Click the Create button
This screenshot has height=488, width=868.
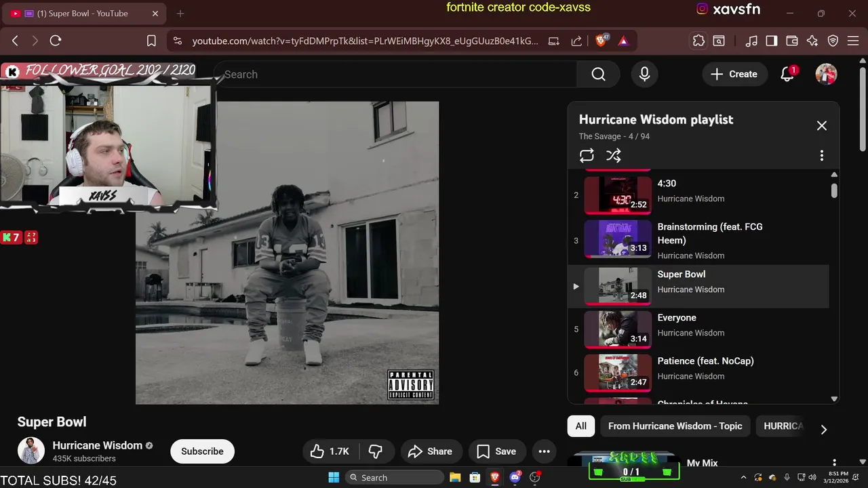[x=734, y=75]
